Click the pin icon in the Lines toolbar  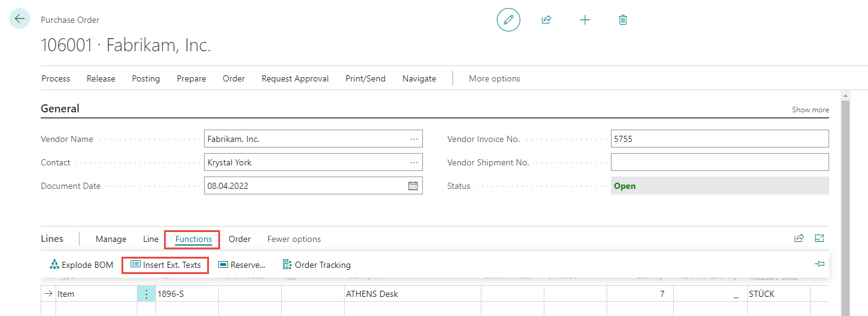[x=819, y=264]
